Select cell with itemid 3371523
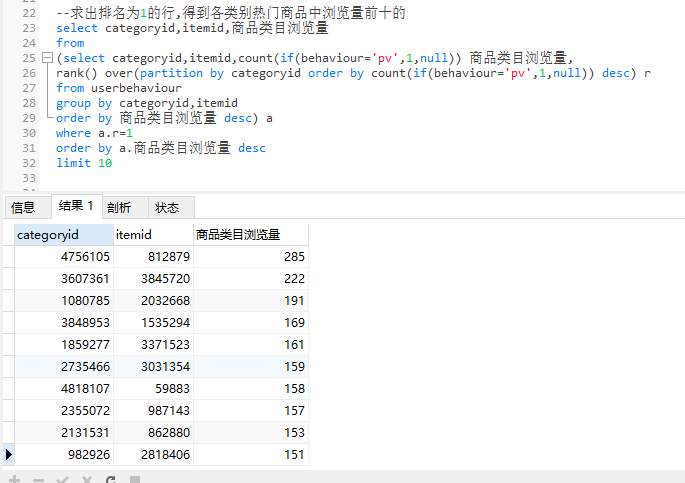Viewport: 685px width, 483px height. click(153, 345)
